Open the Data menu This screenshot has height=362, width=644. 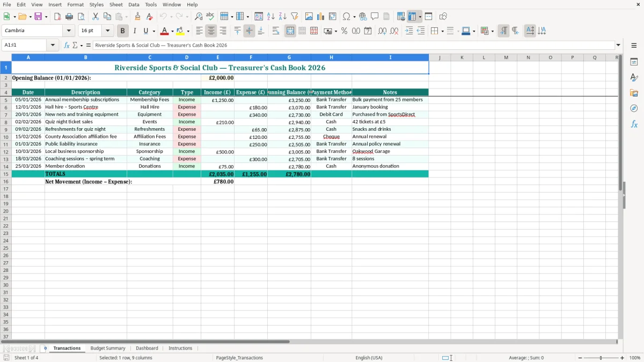pos(134,4)
